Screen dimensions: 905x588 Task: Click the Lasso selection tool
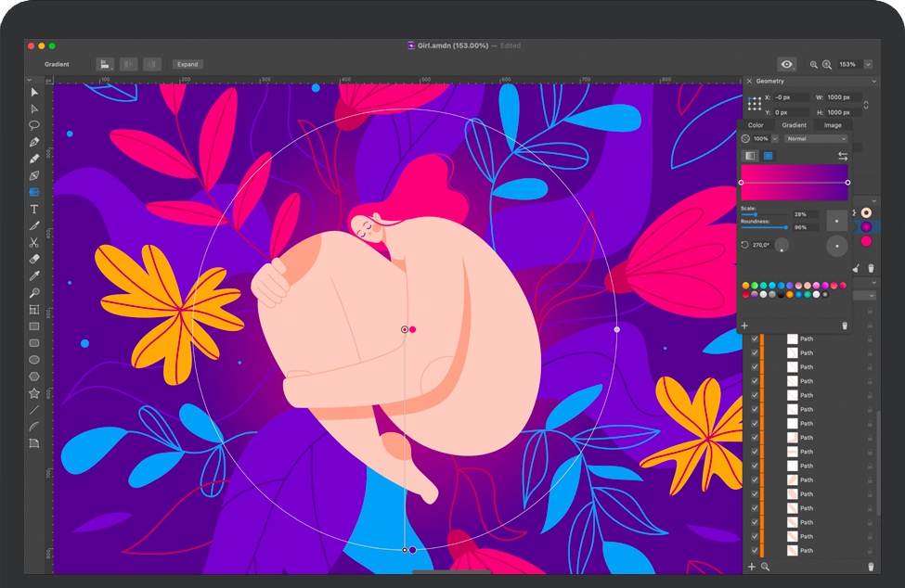click(34, 125)
